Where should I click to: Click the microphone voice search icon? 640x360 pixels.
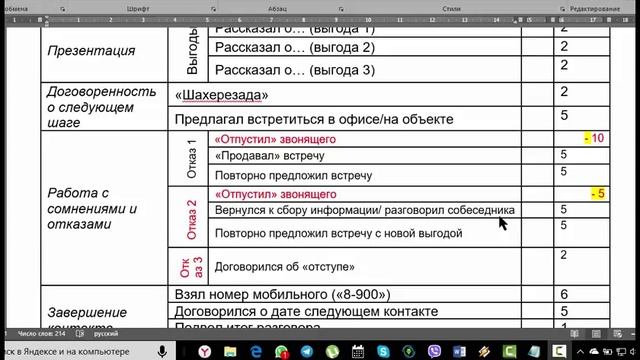(162, 351)
